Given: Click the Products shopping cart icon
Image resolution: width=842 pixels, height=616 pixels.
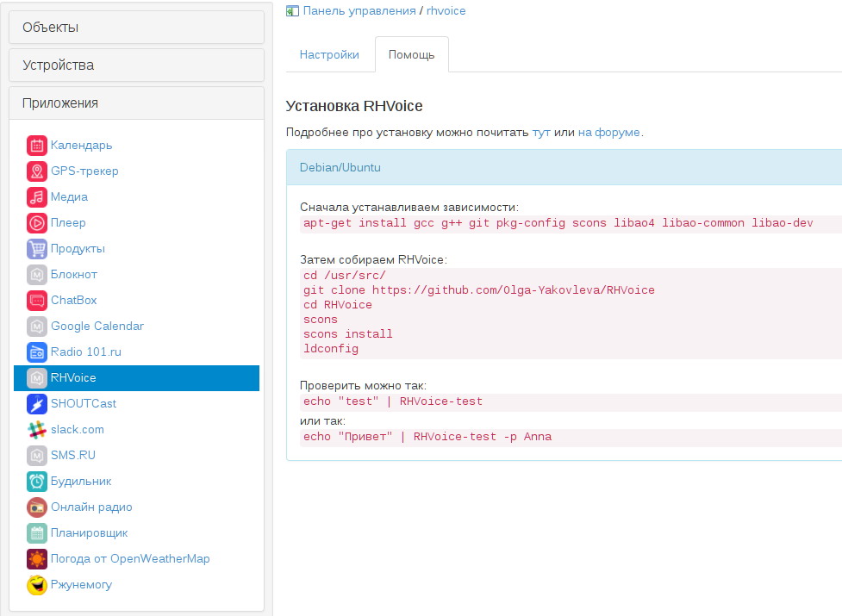Looking at the screenshot, I should [36, 249].
